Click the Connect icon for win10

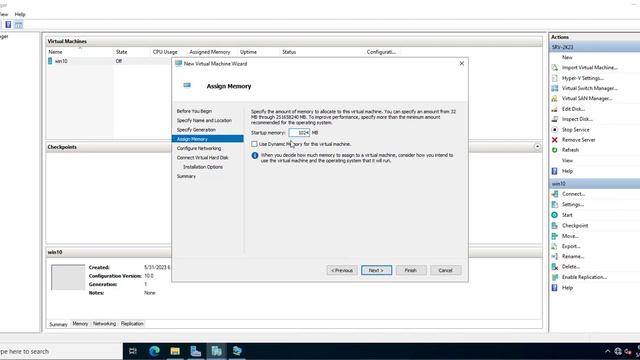click(x=554, y=194)
